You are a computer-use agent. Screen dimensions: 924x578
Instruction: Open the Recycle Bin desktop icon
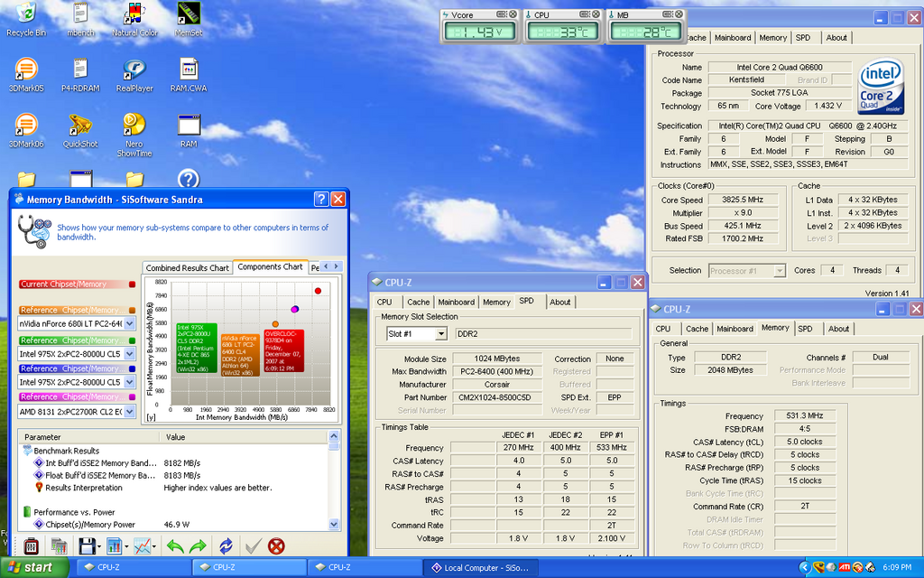click(x=26, y=19)
